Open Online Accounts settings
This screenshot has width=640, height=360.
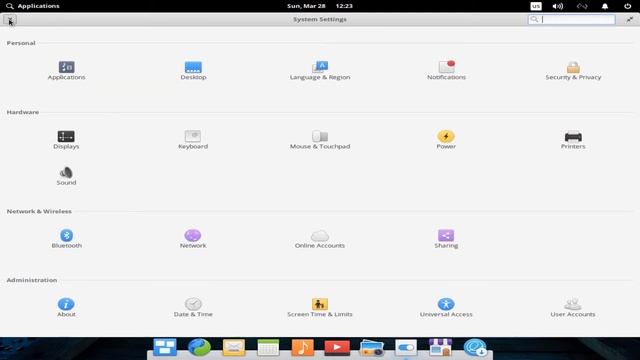point(320,239)
